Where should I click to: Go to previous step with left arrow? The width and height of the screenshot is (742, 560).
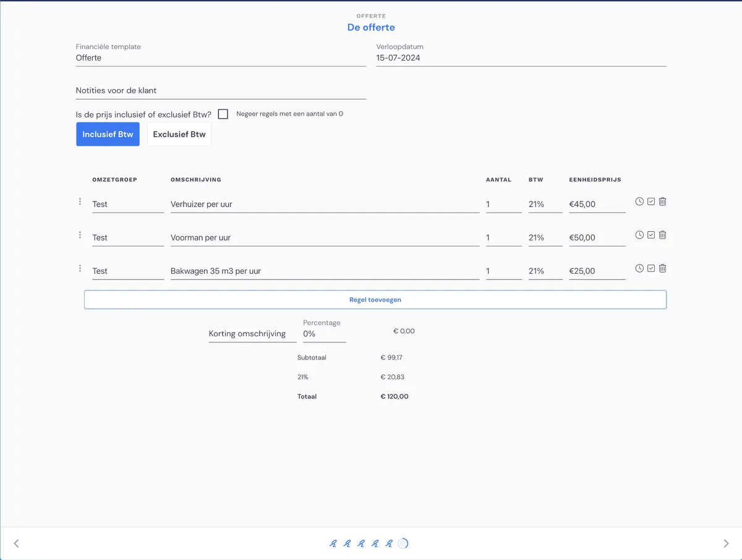point(17,544)
